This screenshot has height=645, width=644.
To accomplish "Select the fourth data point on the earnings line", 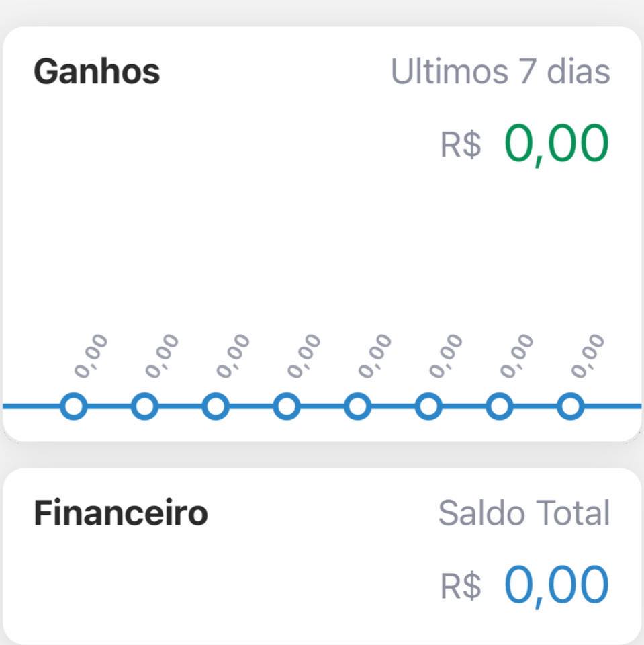I will 287,406.
